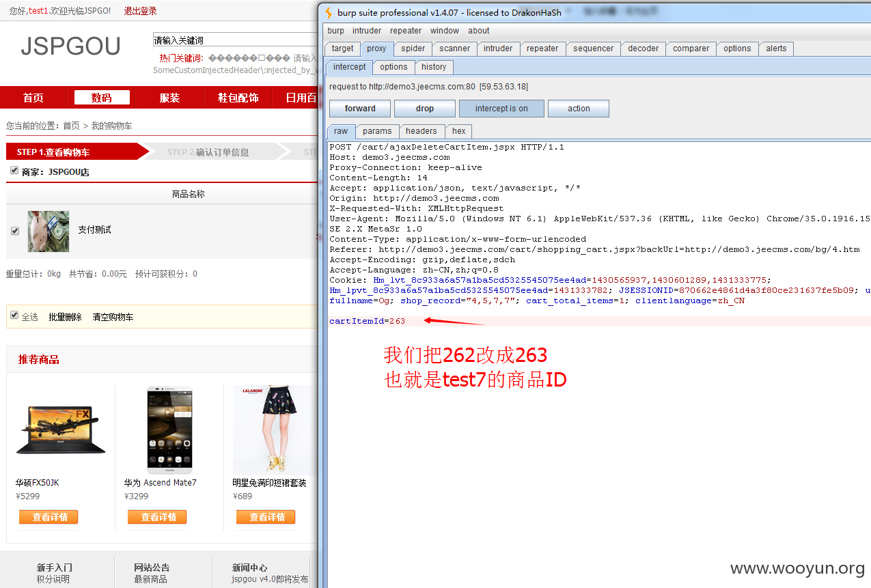Click the POST /cart/ajaxDeleteCartItem.jspx request line
This screenshot has width=871, height=588.
click(447, 147)
